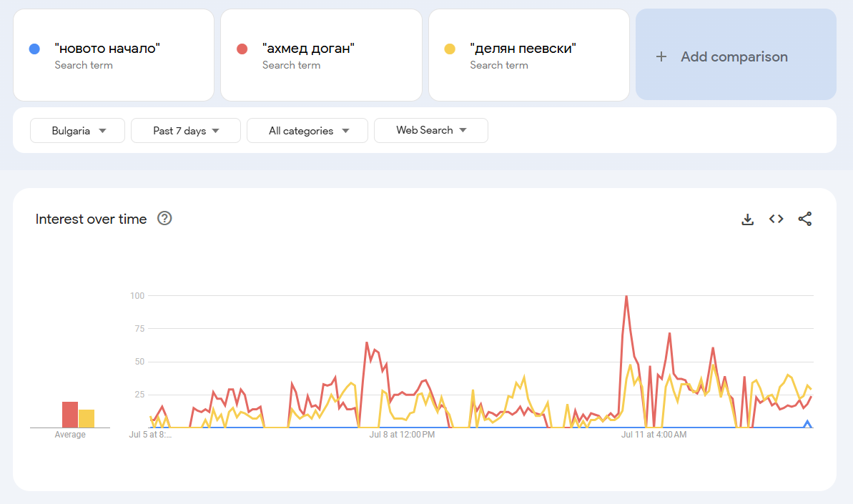Expand the Past 7 days time range
853x504 pixels.
[186, 131]
